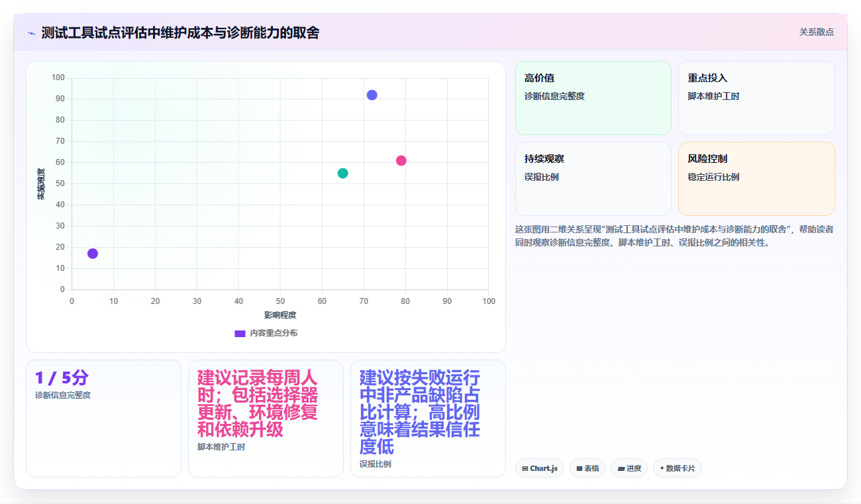Open the 风险控制 card
Screen dimensions: 861x504
tap(756, 179)
